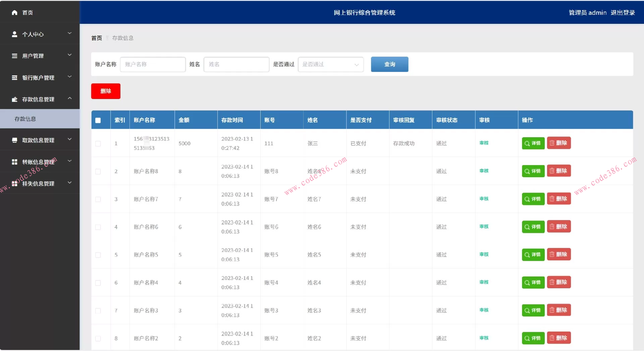Click the 存款信息管理 sidebar icon
The width and height of the screenshot is (644, 351).
(x=14, y=99)
